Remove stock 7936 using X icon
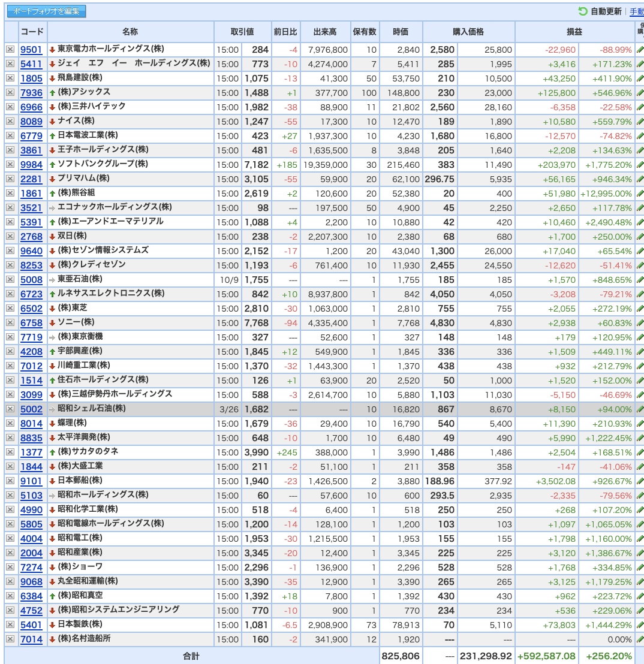This screenshot has width=644, height=664. [x=10, y=93]
